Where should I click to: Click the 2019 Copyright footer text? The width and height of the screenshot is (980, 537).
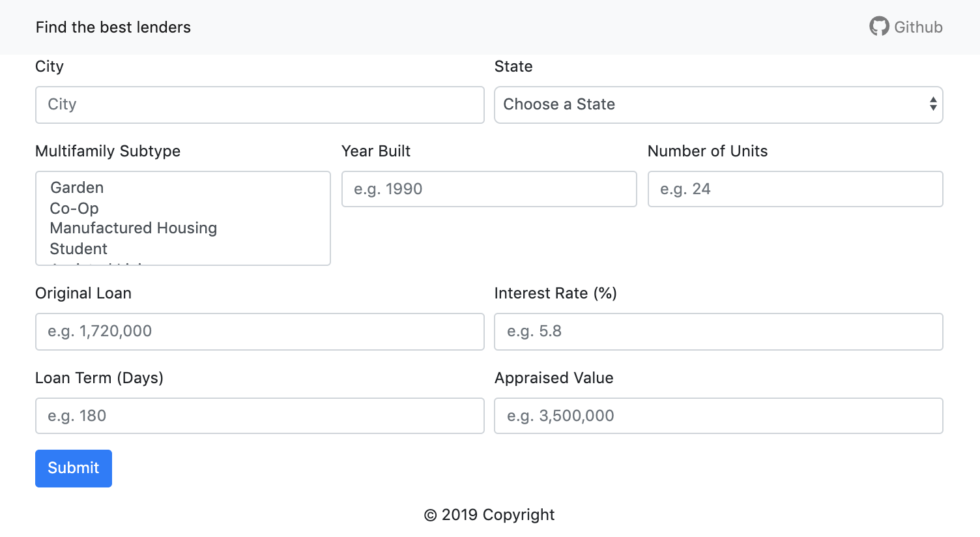(x=489, y=515)
